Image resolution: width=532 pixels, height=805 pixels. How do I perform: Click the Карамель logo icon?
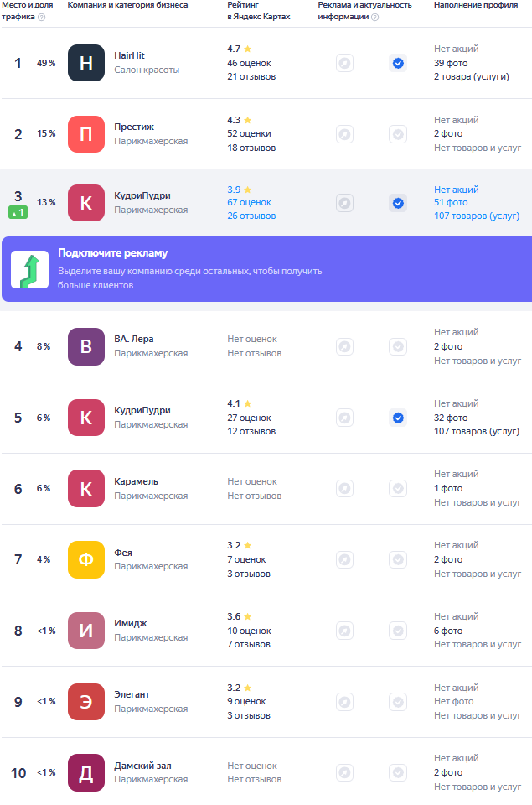(86, 488)
